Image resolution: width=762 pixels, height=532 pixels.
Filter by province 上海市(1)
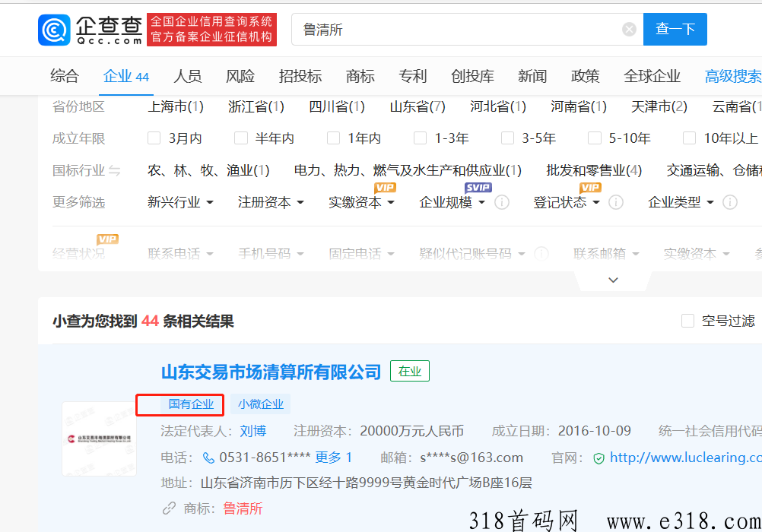coord(176,106)
